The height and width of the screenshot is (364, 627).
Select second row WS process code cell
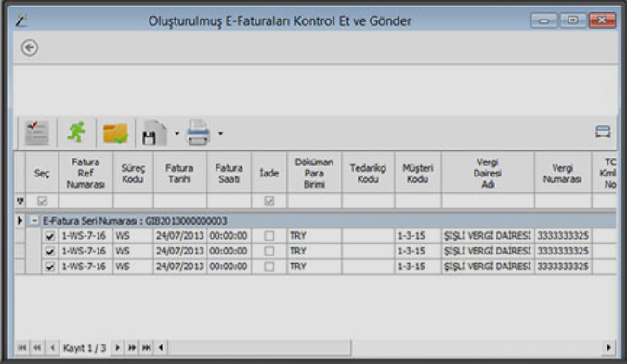coord(133,251)
